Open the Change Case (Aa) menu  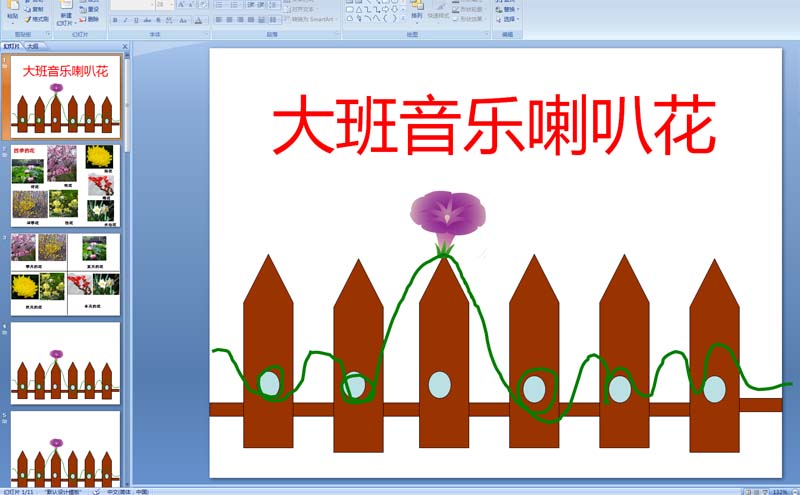pos(183,20)
